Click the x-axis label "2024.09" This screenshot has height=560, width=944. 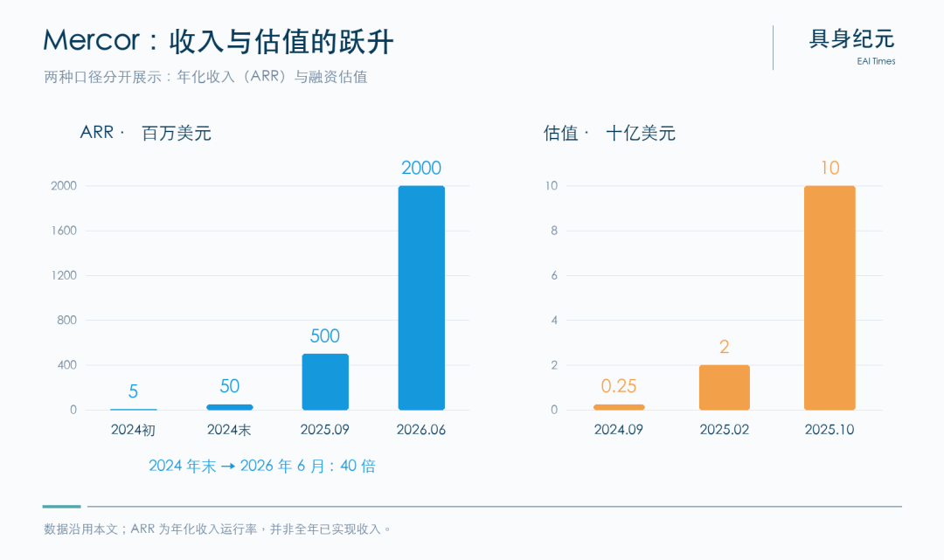point(619,430)
